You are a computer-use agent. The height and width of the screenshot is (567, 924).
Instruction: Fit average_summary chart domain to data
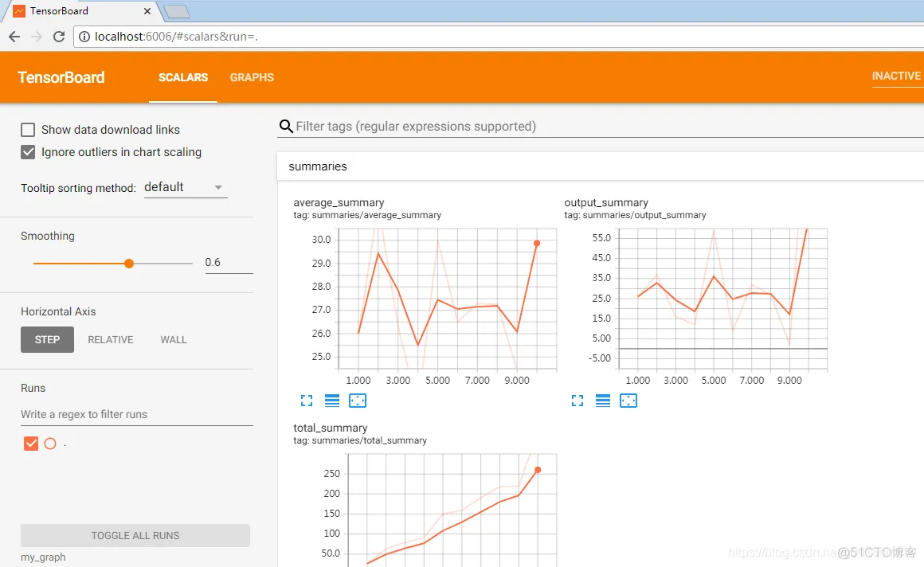pos(358,401)
